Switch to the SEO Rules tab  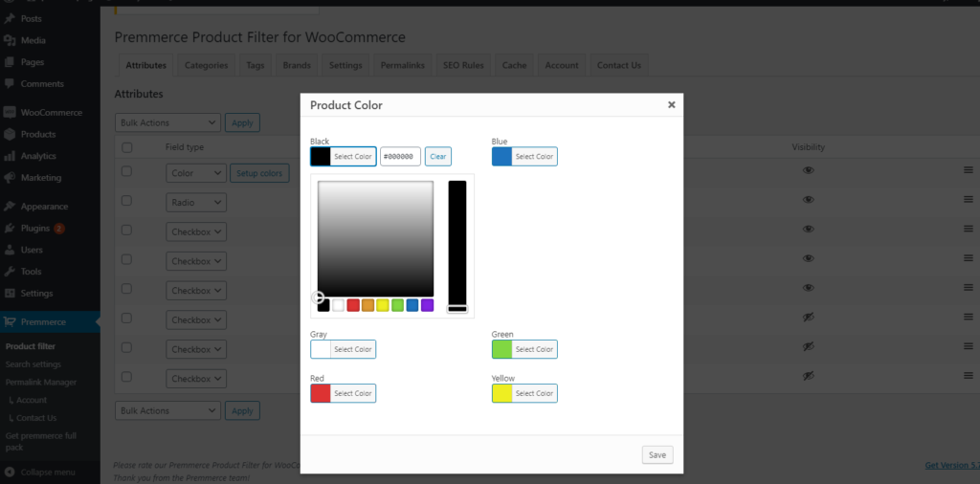(x=464, y=65)
